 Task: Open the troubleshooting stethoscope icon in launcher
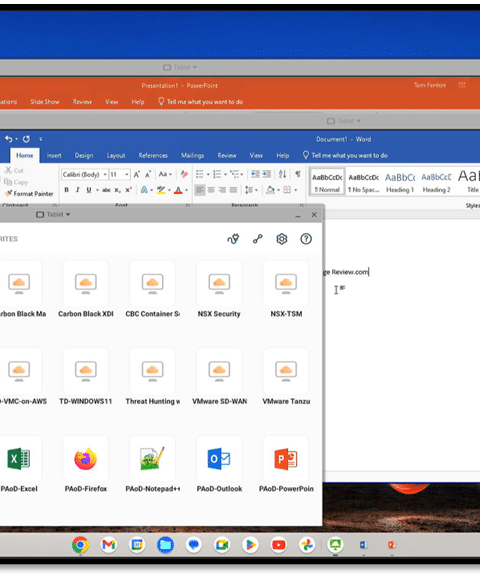point(233,239)
